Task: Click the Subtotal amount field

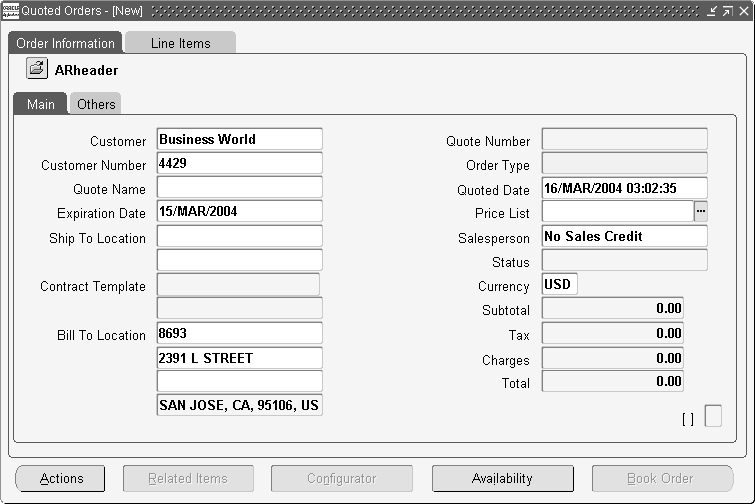Action: 612,308
